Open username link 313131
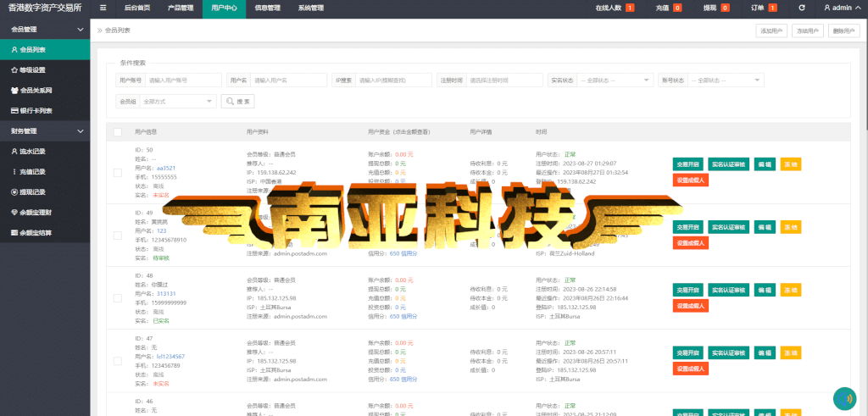Image resolution: width=868 pixels, height=416 pixels. click(x=166, y=294)
